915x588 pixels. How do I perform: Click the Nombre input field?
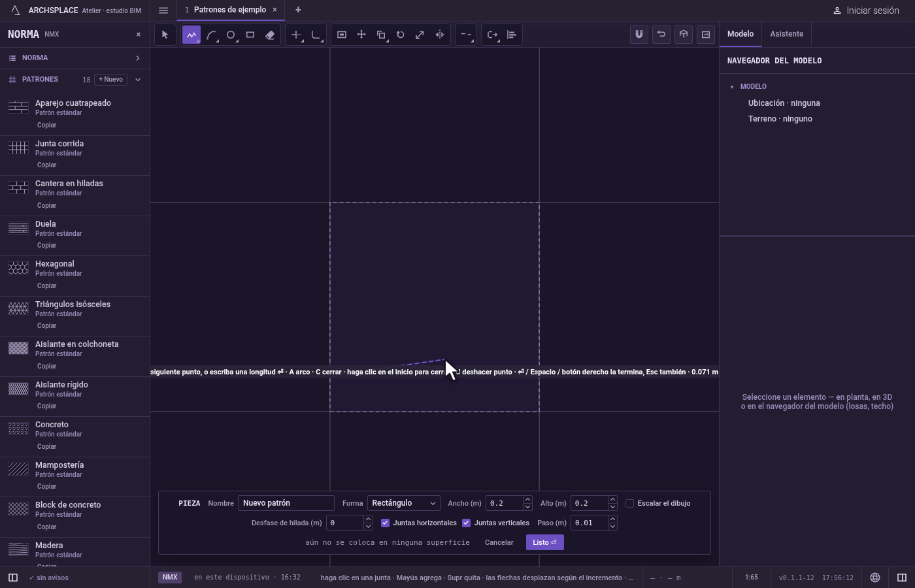click(x=286, y=503)
